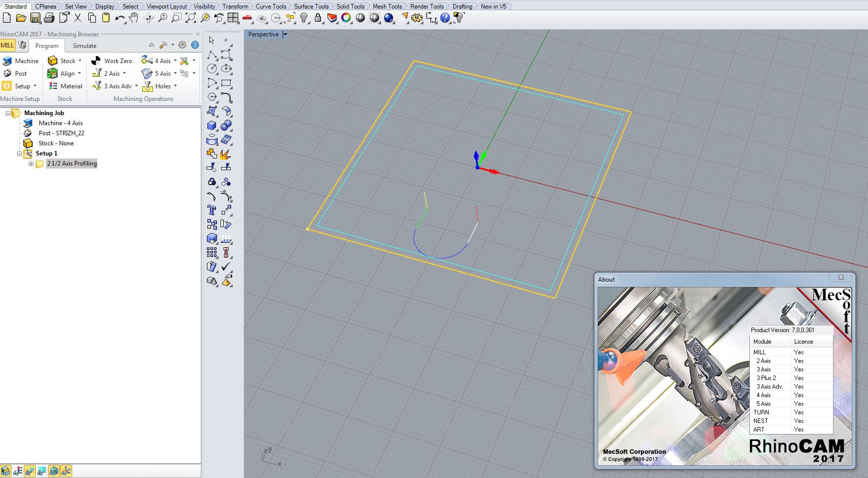
Task: Open the Perspective viewport dropdown arrow
Action: click(285, 34)
